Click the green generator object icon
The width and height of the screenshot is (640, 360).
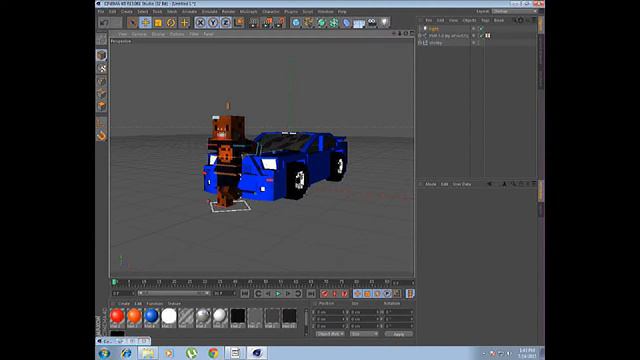coord(321,23)
